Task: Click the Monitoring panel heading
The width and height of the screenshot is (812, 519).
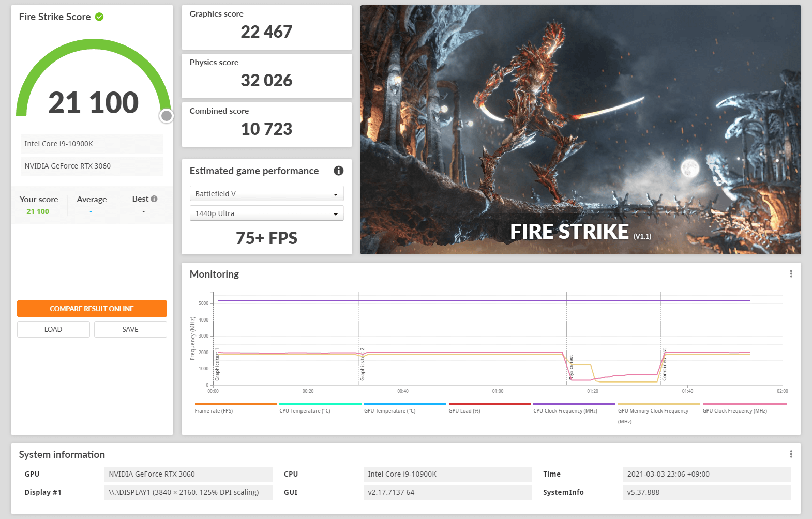Action: [x=214, y=274]
